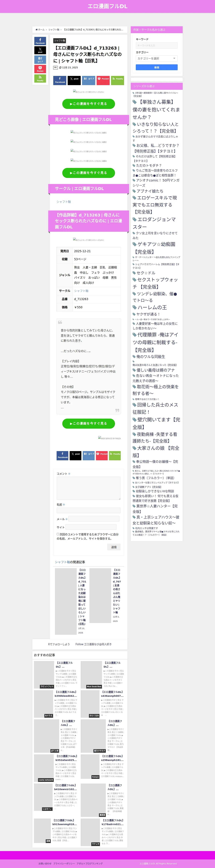The width and height of the screenshot is (215, 868).
Task: Click B! はてブ share button above comment form
Action: (x=88, y=455)
